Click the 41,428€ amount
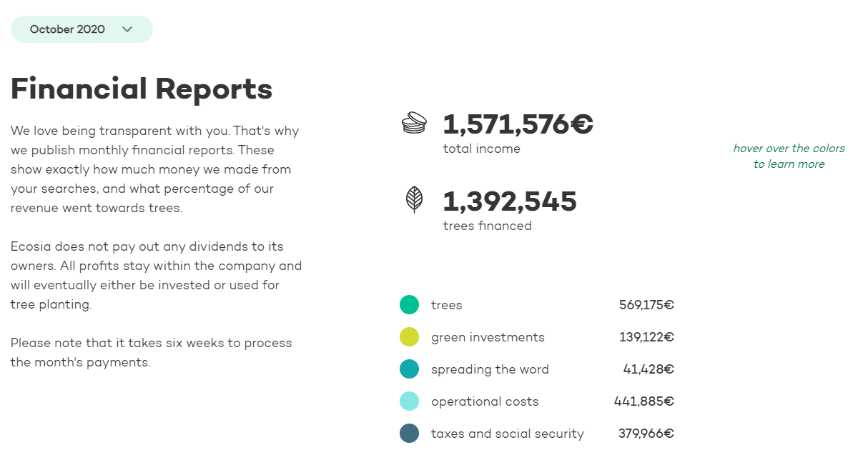This screenshot has height=455, width=868. (648, 369)
